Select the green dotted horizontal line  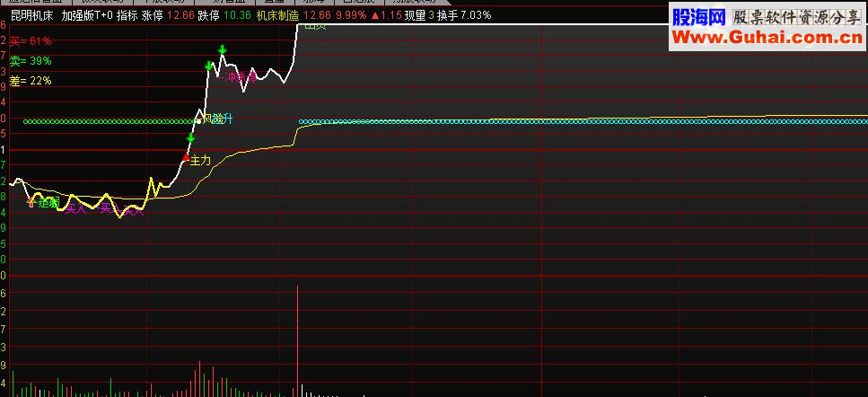click(110, 121)
